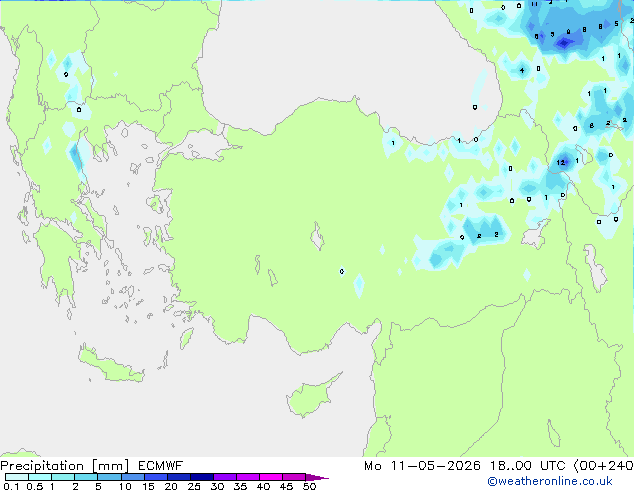Click the '20' legend scale label

[x=171, y=486]
